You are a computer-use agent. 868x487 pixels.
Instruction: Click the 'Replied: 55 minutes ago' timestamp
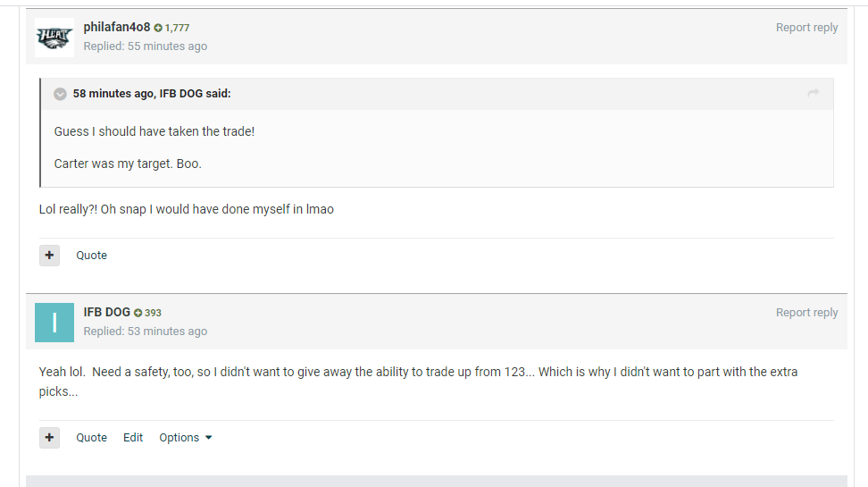coord(146,46)
